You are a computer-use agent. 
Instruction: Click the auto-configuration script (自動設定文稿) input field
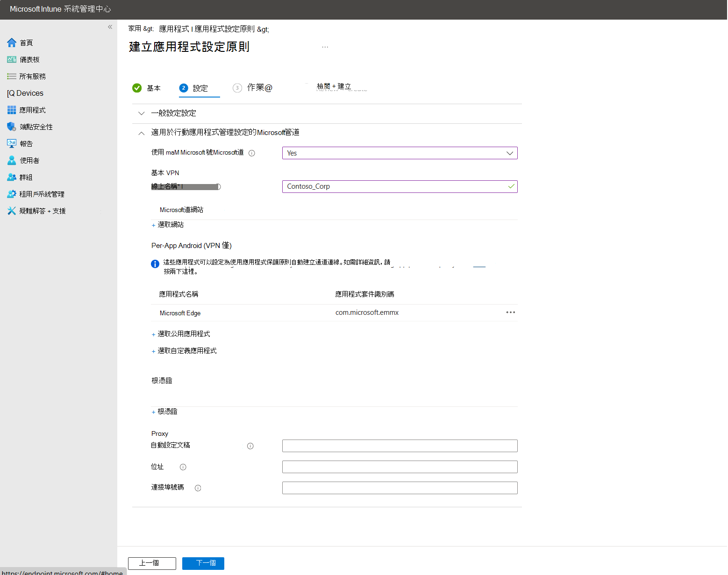400,446
